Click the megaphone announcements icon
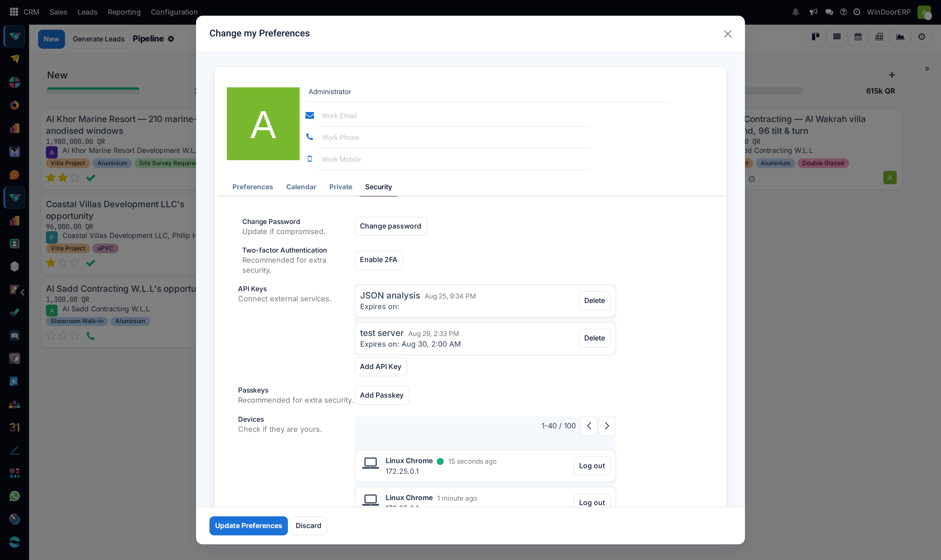The image size is (941, 560). coord(813,12)
